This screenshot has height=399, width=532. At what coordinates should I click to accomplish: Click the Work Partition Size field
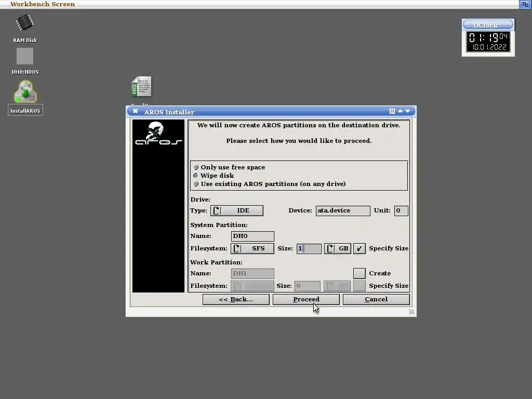(308, 286)
